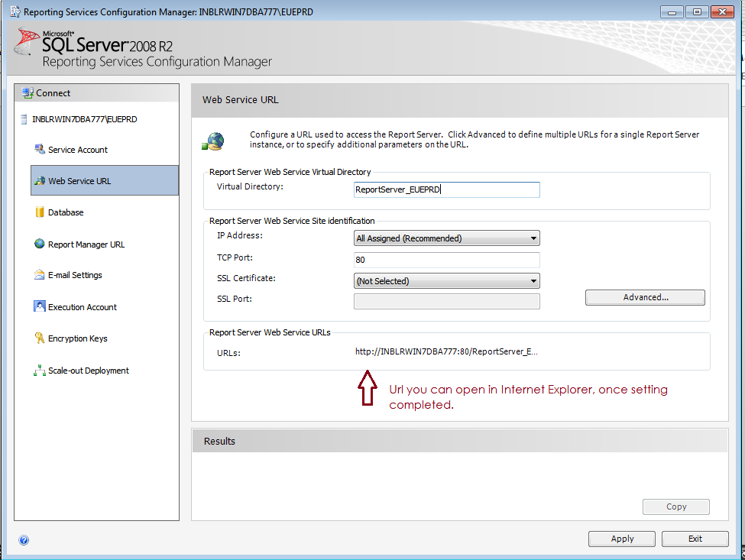Select the INBLRWIN7DBA777\EUEPRD server node
Screen dimensions: 745x560
pyautogui.click(x=84, y=119)
